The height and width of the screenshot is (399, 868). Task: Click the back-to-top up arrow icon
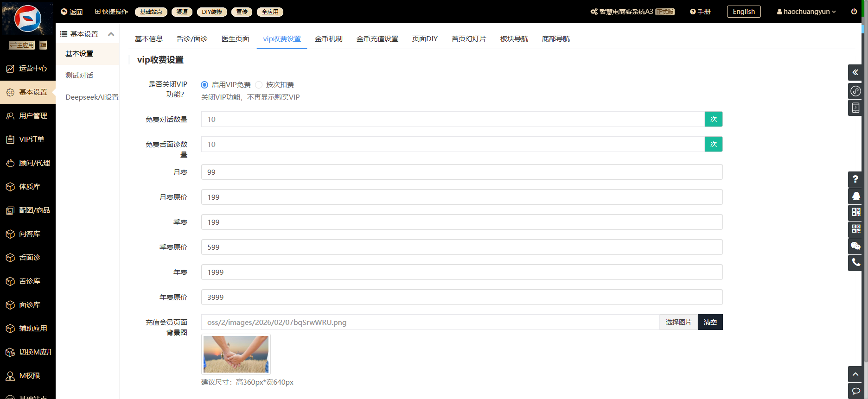click(x=855, y=374)
